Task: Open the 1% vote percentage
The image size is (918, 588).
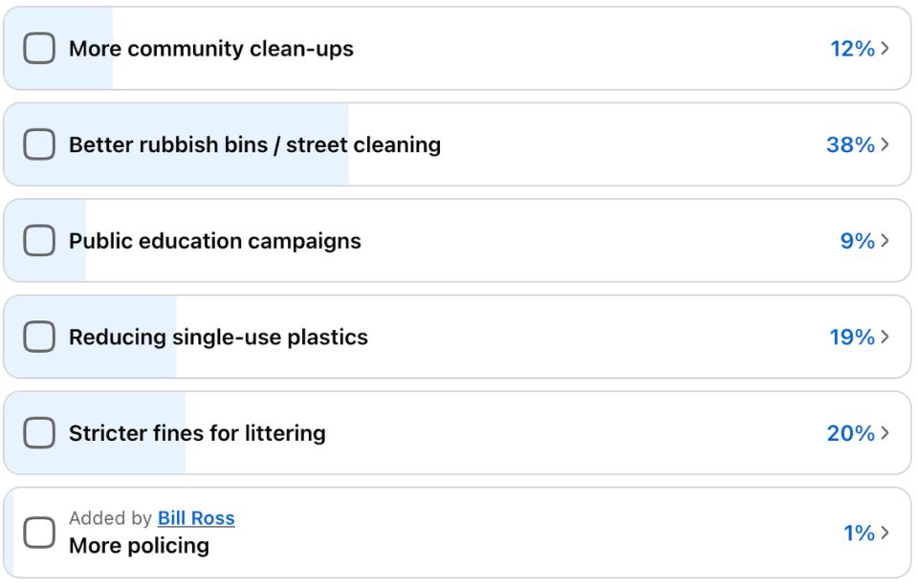Action: 859,533
